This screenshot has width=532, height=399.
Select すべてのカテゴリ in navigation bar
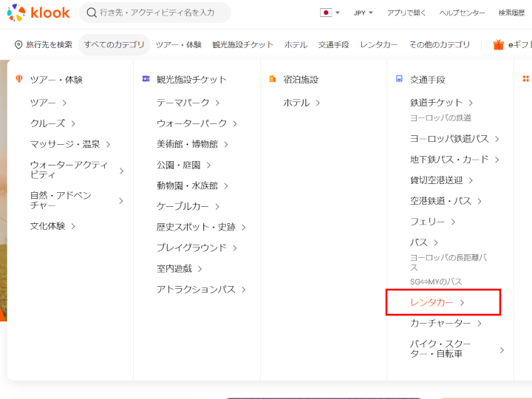tap(114, 45)
